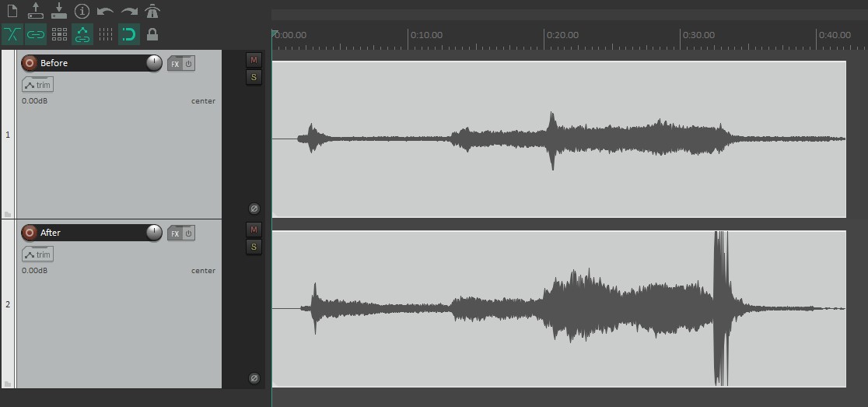This screenshot has height=407, width=868.
Task: Toggle auto-crossfade in toolbar
Action: pyautogui.click(x=12, y=34)
